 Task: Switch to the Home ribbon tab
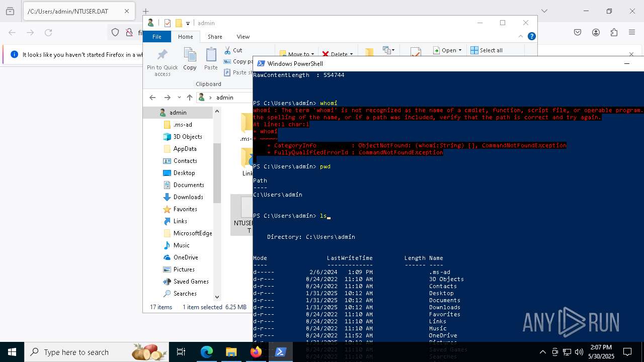click(x=186, y=37)
